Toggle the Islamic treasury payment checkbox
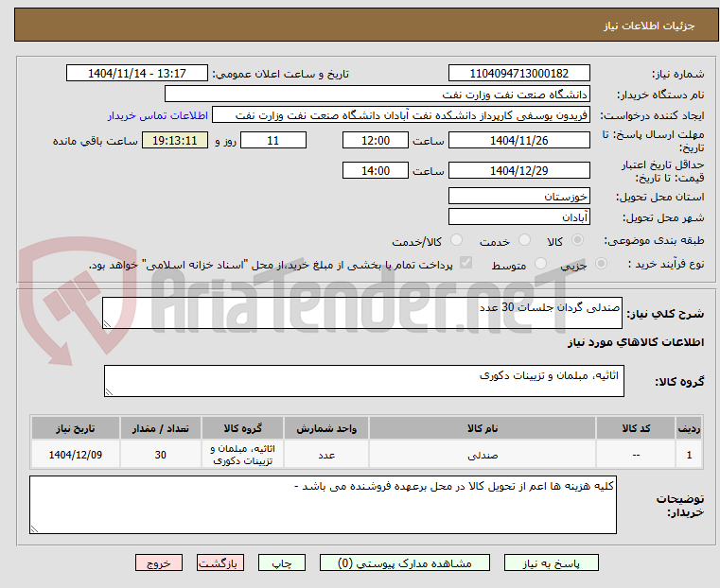720x588 pixels. click(x=466, y=263)
